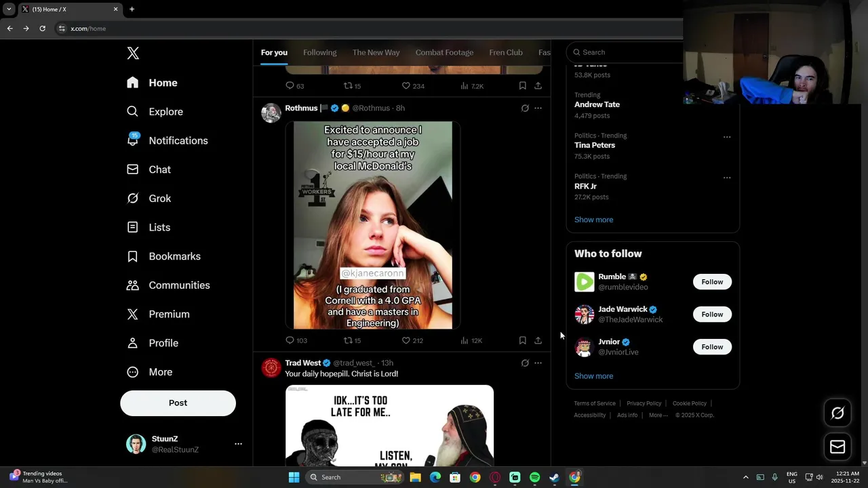Open new browser tab

pyautogui.click(x=132, y=9)
